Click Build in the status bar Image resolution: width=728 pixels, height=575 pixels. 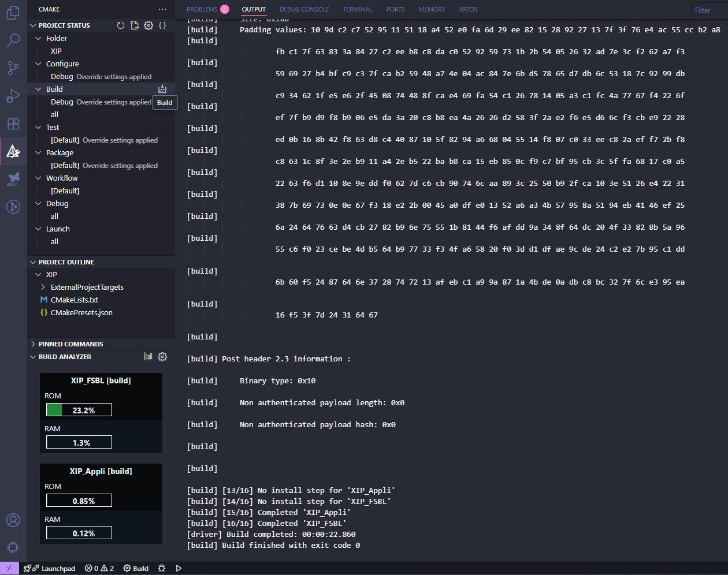[135, 568]
